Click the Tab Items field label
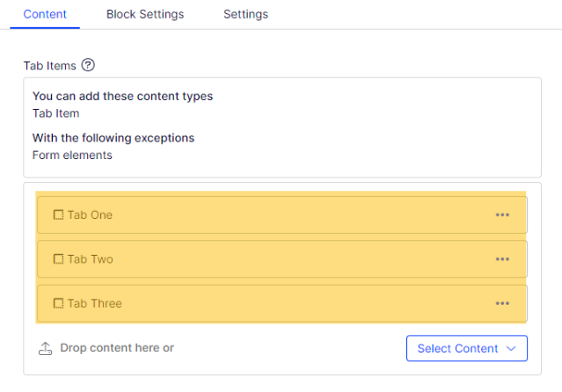 (x=50, y=66)
